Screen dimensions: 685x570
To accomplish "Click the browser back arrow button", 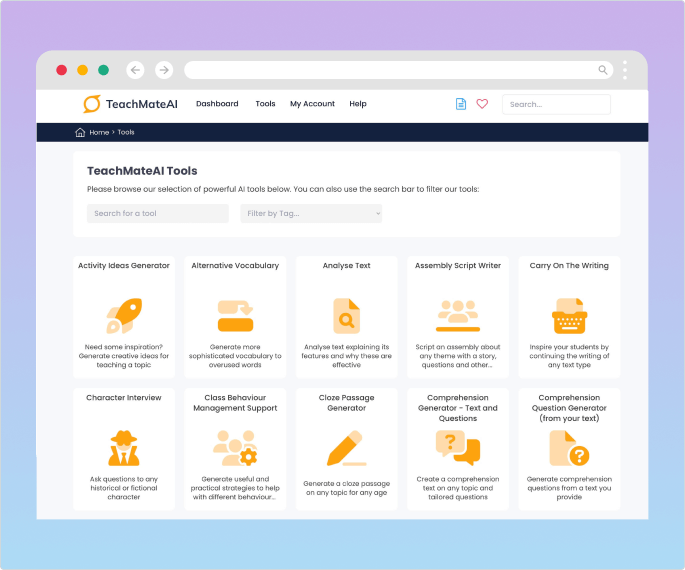I will 136,70.
